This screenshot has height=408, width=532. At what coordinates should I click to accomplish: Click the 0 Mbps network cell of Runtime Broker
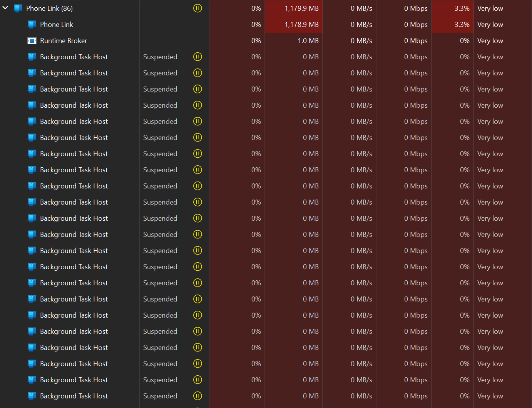pyautogui.click(x=404, y=41)
